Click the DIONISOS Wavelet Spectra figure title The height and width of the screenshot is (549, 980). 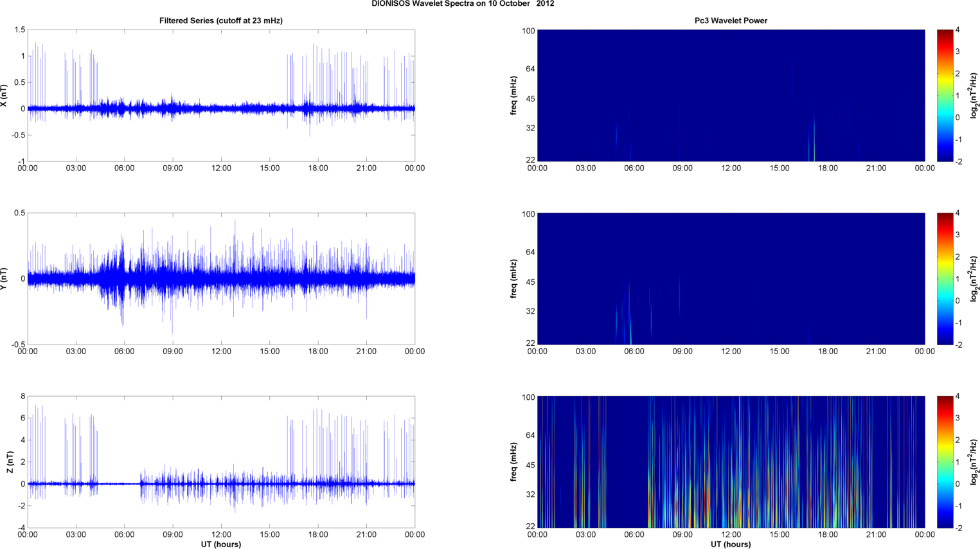[463, 4]
